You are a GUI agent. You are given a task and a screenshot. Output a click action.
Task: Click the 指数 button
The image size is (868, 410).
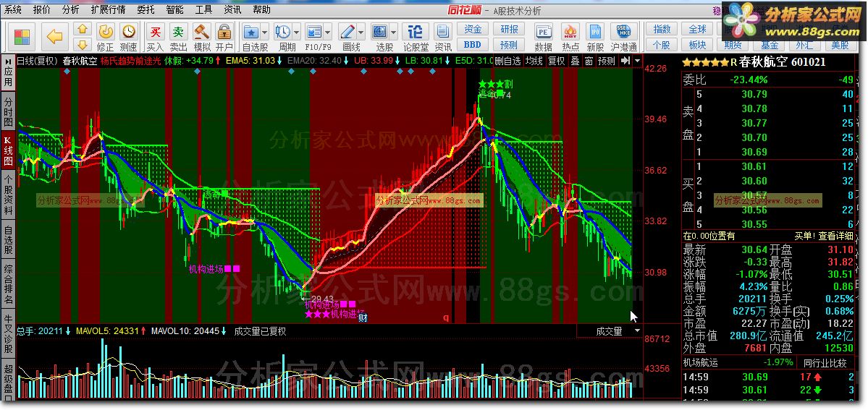point(662,30)
